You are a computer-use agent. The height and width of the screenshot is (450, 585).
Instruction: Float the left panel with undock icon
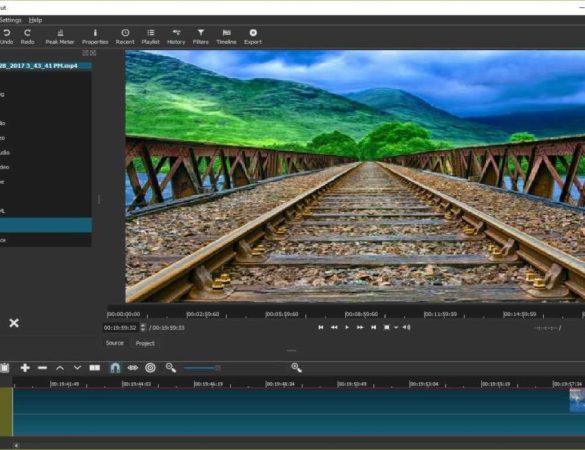[85, 53]
